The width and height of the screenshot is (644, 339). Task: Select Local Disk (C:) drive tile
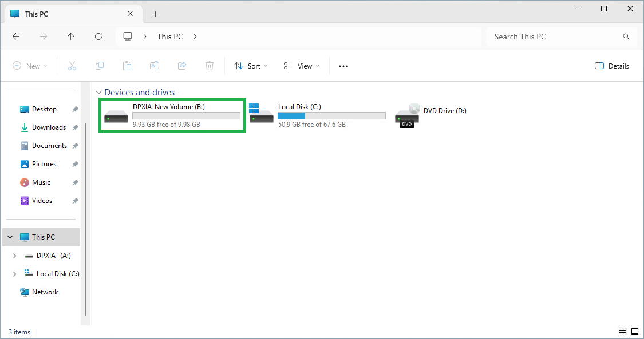(x=318, y=115)
